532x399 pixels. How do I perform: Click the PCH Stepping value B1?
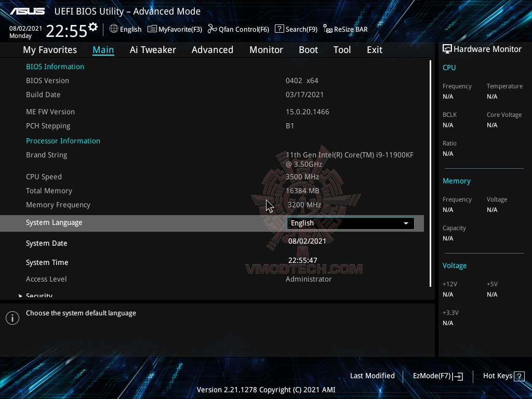point(290,126)
